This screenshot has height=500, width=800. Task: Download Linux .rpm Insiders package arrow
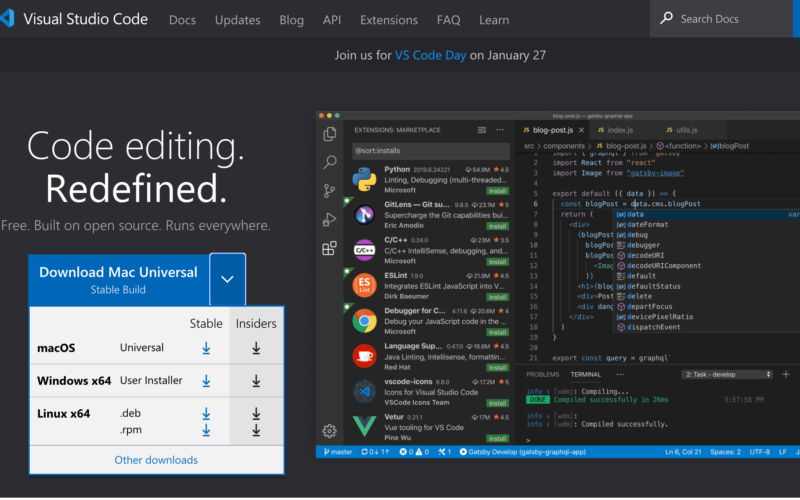point(256,430)
